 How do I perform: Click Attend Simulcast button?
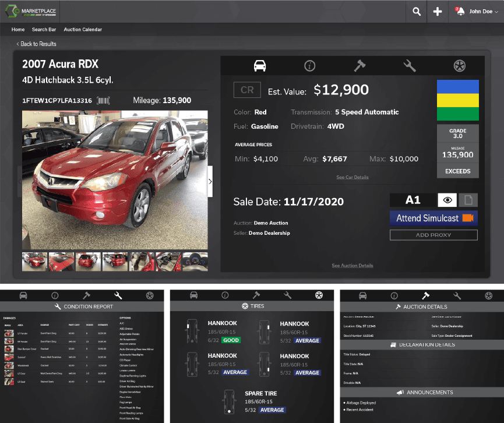[x=433, y=218]
